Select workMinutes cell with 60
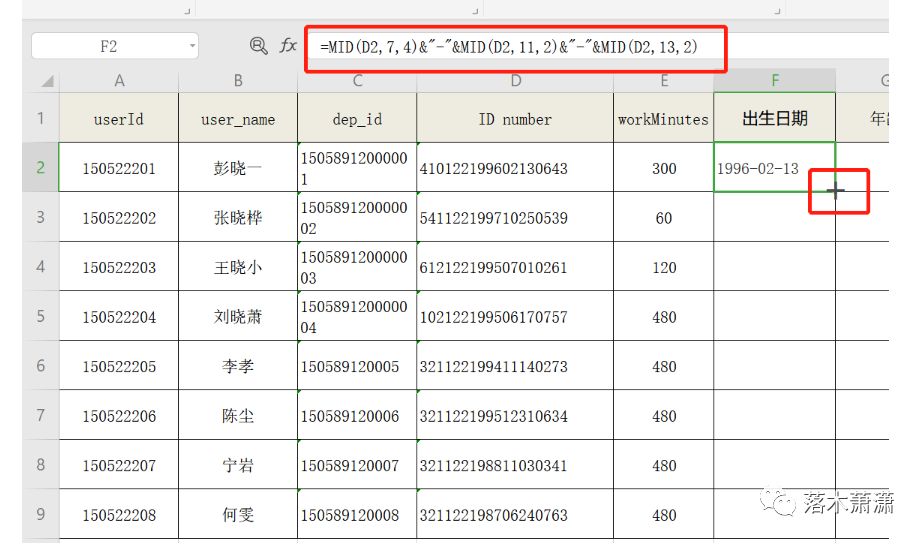924x543 pixels. (x=664, y=218)
